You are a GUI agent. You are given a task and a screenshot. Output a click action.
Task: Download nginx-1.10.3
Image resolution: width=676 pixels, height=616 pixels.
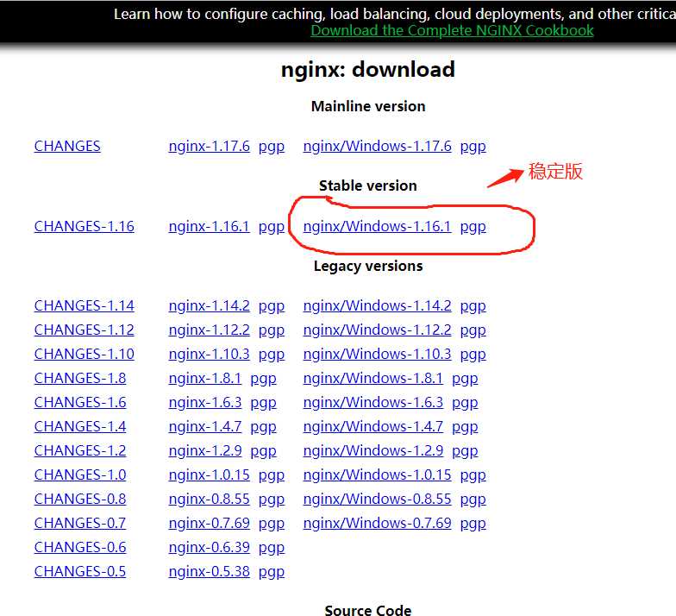(x=209, y=354)
